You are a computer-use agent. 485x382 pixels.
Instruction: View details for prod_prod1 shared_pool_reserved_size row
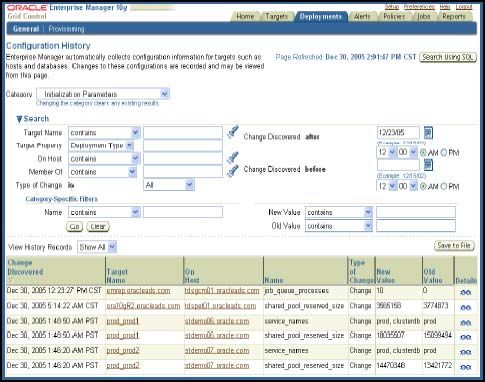click(x=465, y=337)
